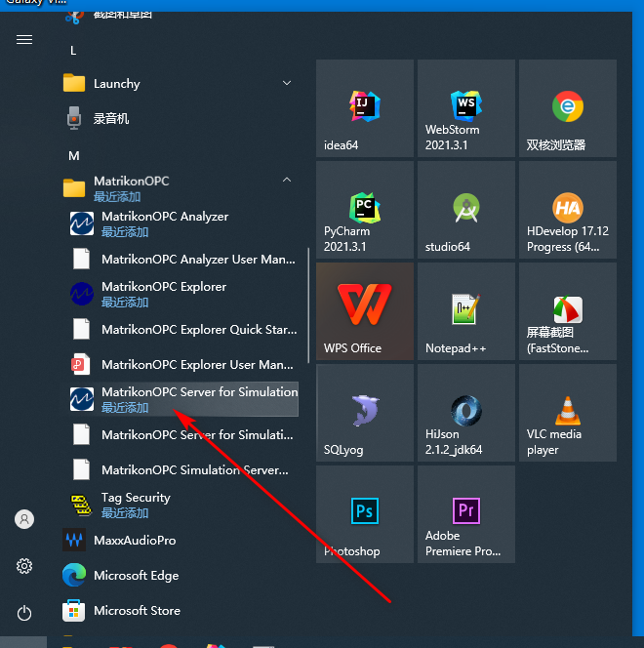
Task: Open MatrikonOPC Explorer Quick Start document
Action: coord(181,330)
